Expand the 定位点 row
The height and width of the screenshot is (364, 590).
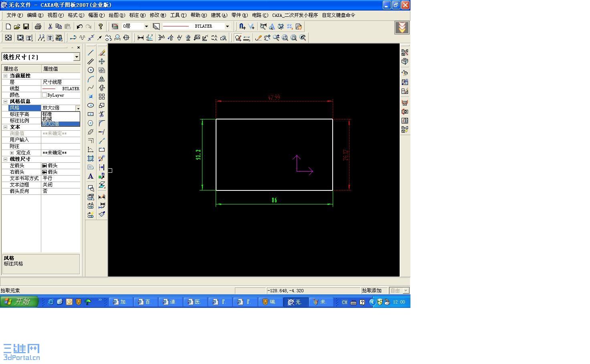pyautogui.click(x=12, y=153)
